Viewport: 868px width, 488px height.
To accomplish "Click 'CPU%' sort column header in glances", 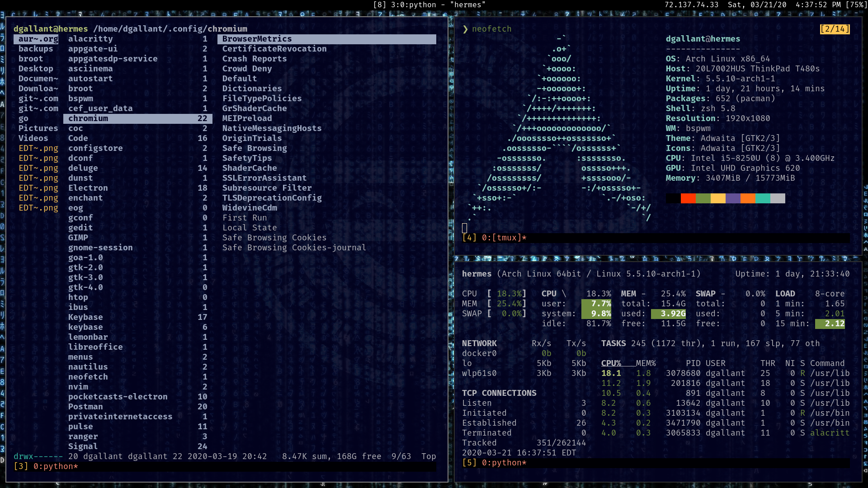I will point(611,364).
